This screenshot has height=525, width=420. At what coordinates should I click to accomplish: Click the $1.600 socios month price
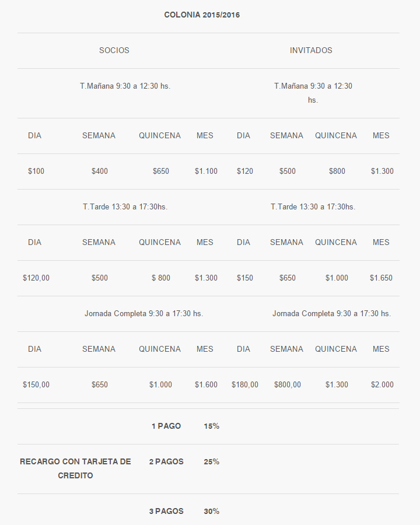point(206,385)
